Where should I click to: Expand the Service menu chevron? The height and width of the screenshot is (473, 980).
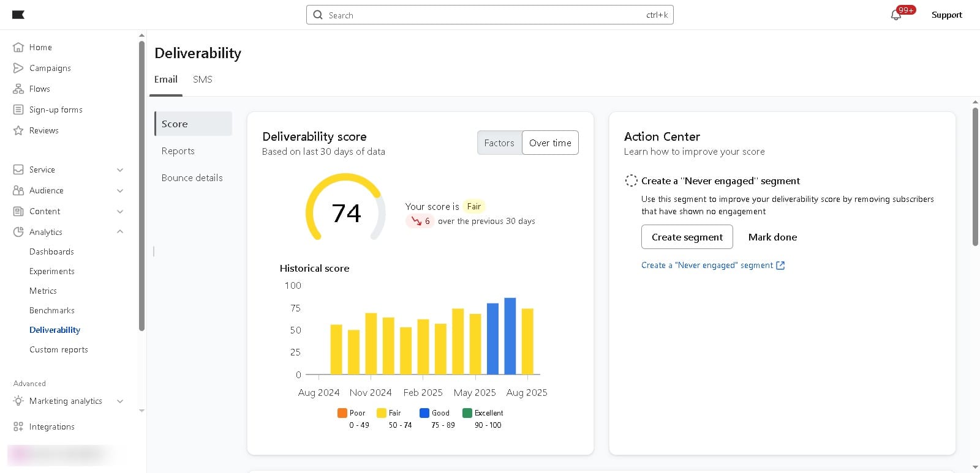120,169
